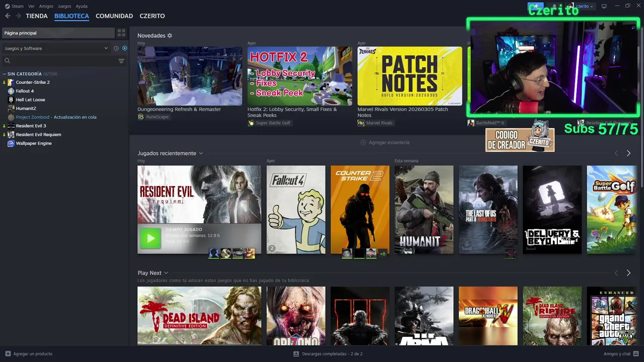The height and width of the screenshot is (362, 644).
Task: Toggle the ready-to-play filter icon
Action: (125, 48)
